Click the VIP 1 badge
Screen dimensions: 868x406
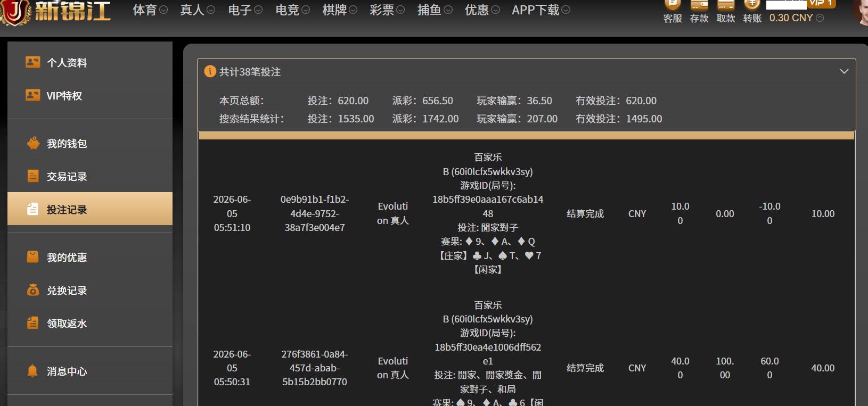(822, 4)
